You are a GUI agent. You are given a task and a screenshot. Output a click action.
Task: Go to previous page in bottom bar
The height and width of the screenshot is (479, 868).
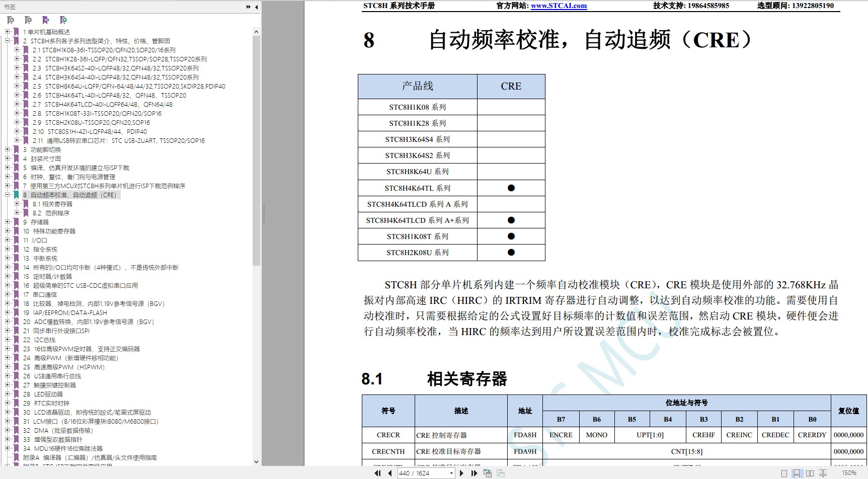click(389, 473)
